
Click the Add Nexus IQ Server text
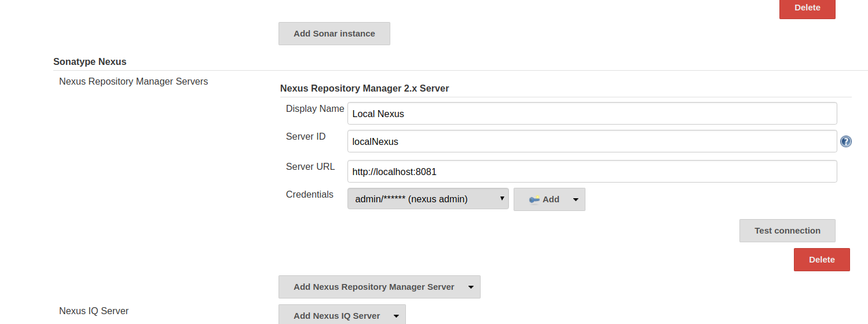(x=336, y=316)
